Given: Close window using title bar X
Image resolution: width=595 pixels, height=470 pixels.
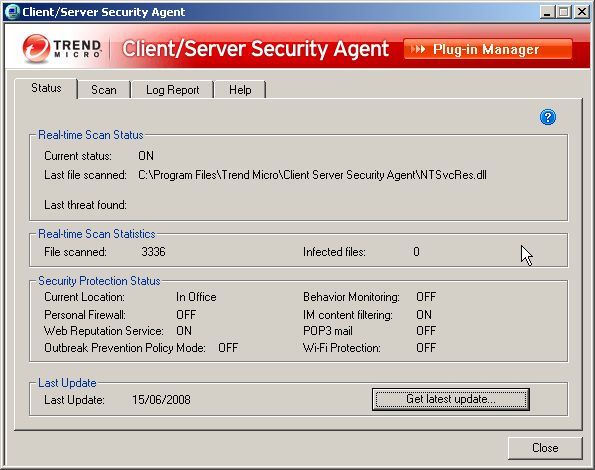Looking at the screenshot, I should click(581, 12).
